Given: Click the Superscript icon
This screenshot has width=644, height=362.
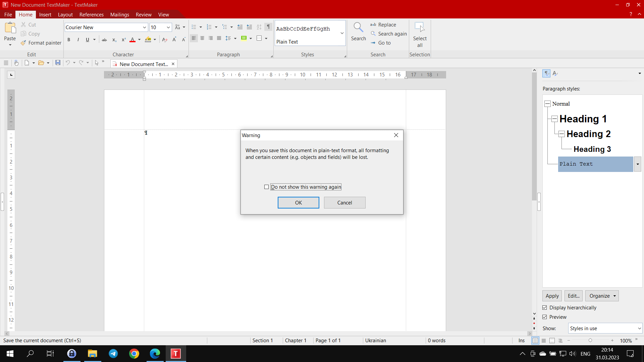Looking at the screenshot, I should tap(123, 40).
